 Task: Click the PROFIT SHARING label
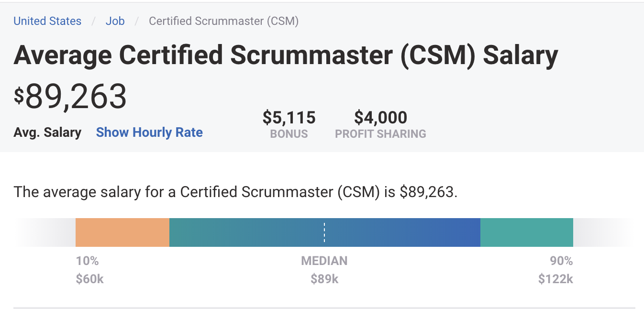(x=380, y=134)
